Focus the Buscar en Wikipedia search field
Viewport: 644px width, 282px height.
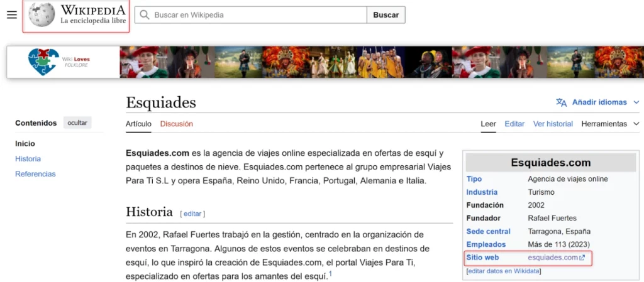tap(250, 14)
